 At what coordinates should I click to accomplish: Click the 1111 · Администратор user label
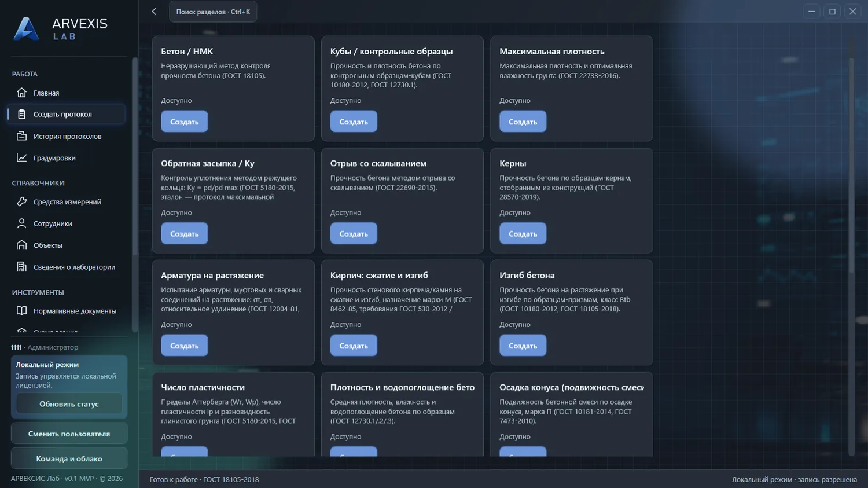[x=45, y=347]
